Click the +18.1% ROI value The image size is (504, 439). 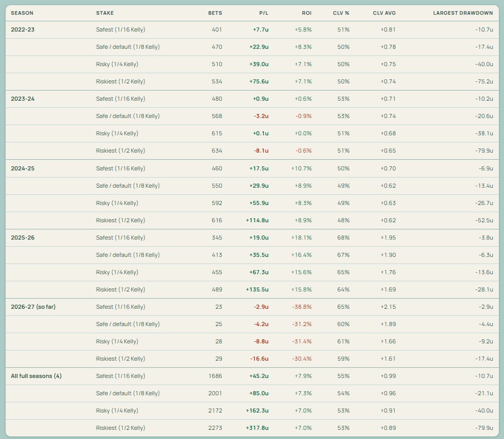tap(302, 238)
